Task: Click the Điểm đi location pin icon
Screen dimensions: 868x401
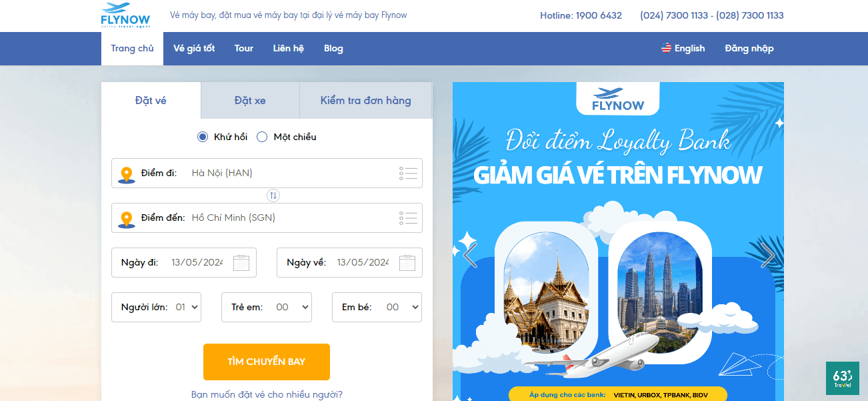Action: 126,173
